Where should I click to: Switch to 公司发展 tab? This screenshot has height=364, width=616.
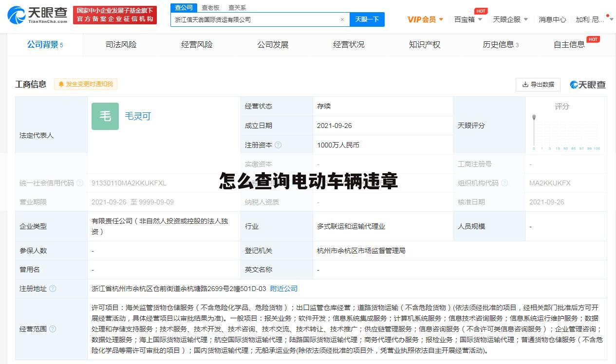pyautogui.click(x=273, y=44)
